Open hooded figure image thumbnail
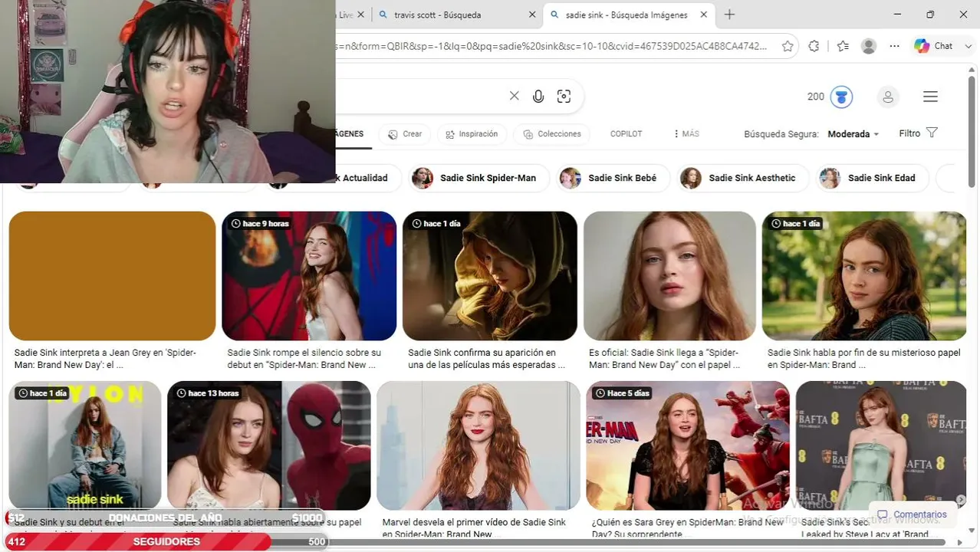 tap(490, 276)
